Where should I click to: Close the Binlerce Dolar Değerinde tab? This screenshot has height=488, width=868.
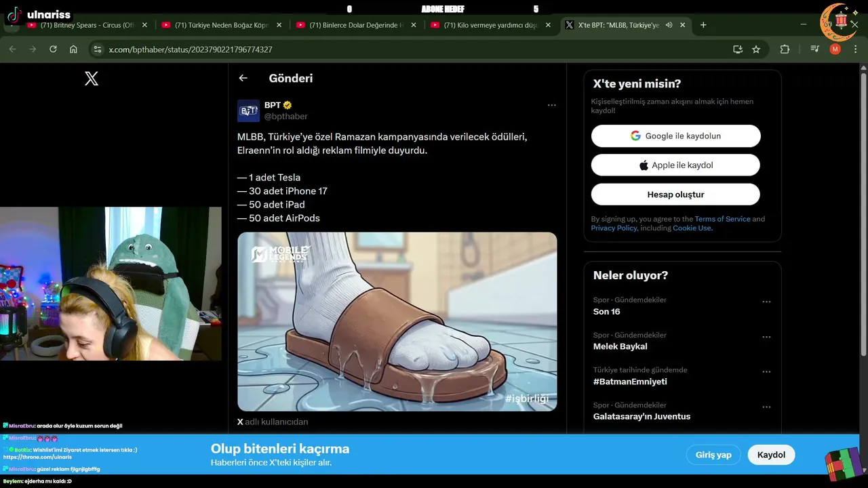tap(414, 25)
